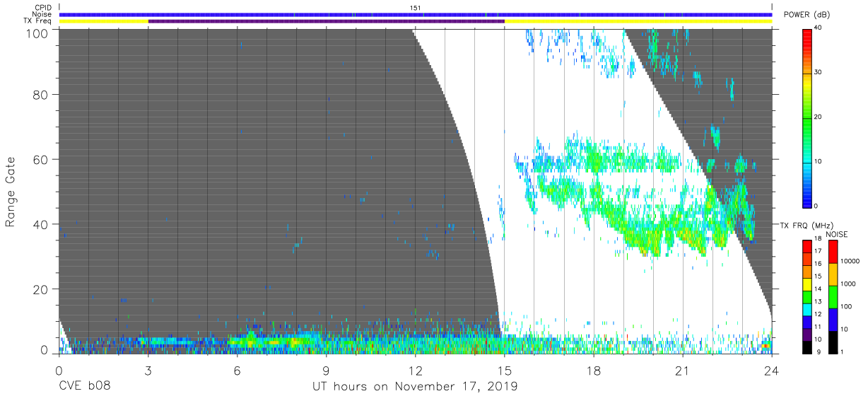Click the CPID value 151
This screenshot has width=868, height=401.
416,8
